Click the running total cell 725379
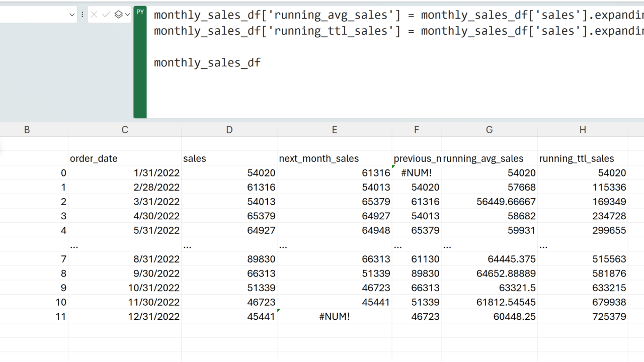644x362 pixels. click(582, 316)
